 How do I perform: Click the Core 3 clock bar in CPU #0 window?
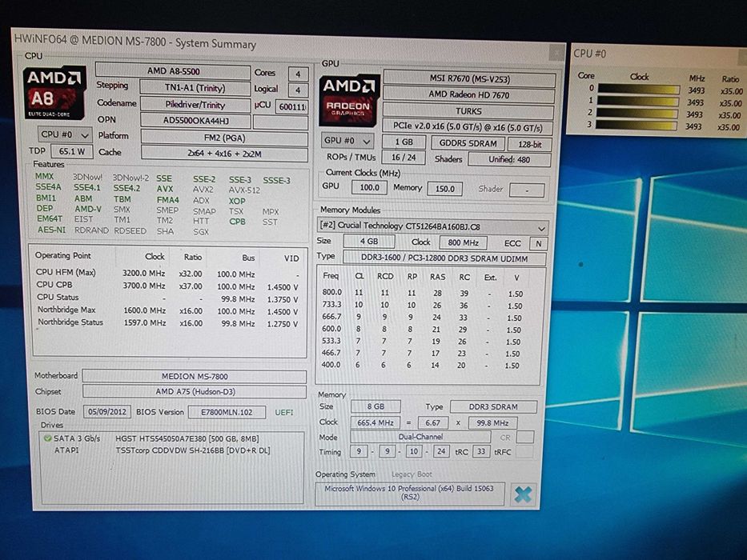click(x=636, y=126)
